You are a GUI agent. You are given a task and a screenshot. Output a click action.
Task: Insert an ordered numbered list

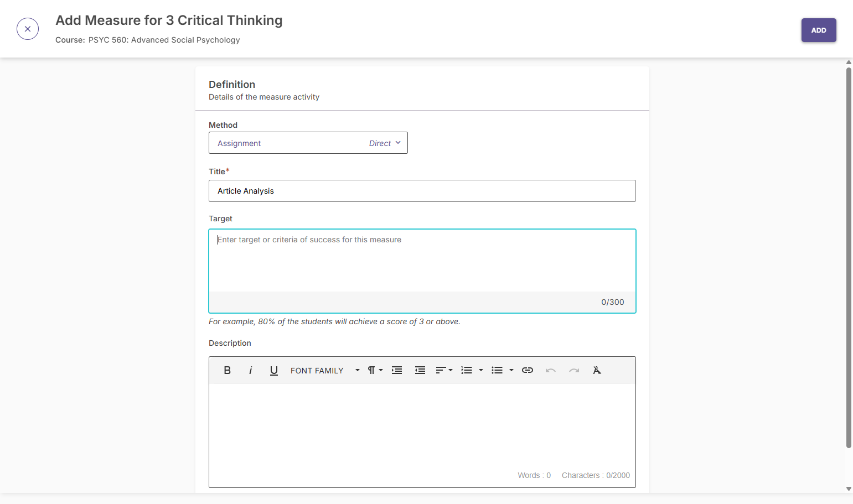tap(467, 370)
